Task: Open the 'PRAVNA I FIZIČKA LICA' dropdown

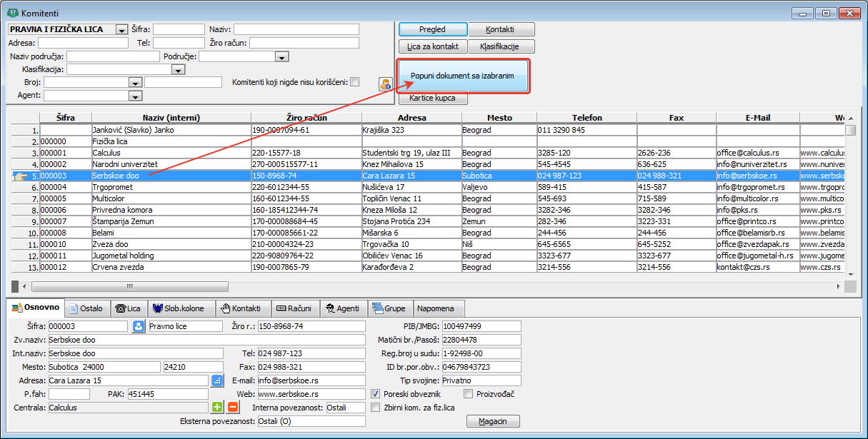Action: coord(121,30)
